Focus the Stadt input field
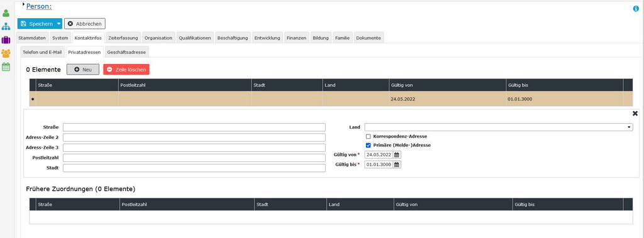Screen dimensions: 644x238 click(x=194, y=168)
